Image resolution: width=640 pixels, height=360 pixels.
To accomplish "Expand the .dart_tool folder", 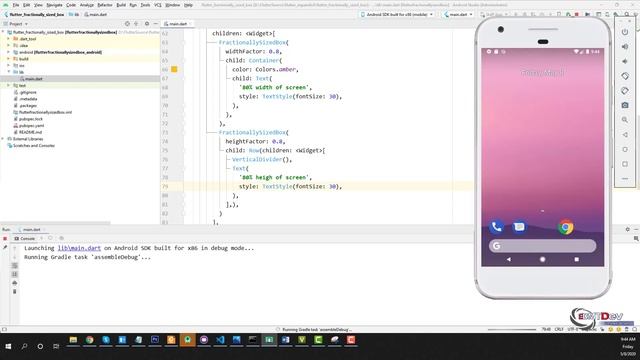I will 8,39.
